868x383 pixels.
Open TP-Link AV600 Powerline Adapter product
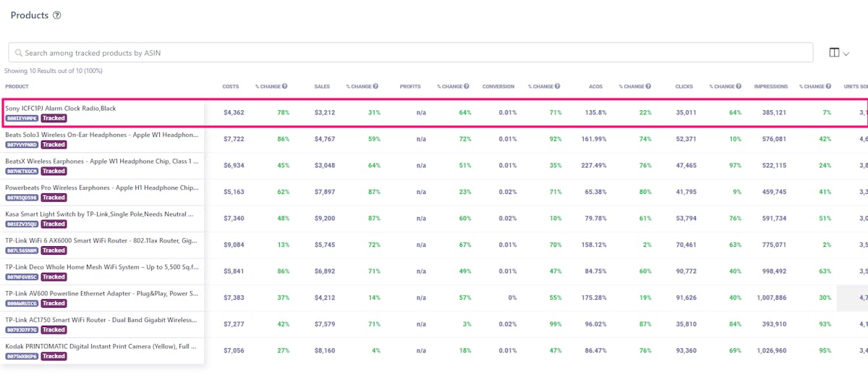click(101, 294)
